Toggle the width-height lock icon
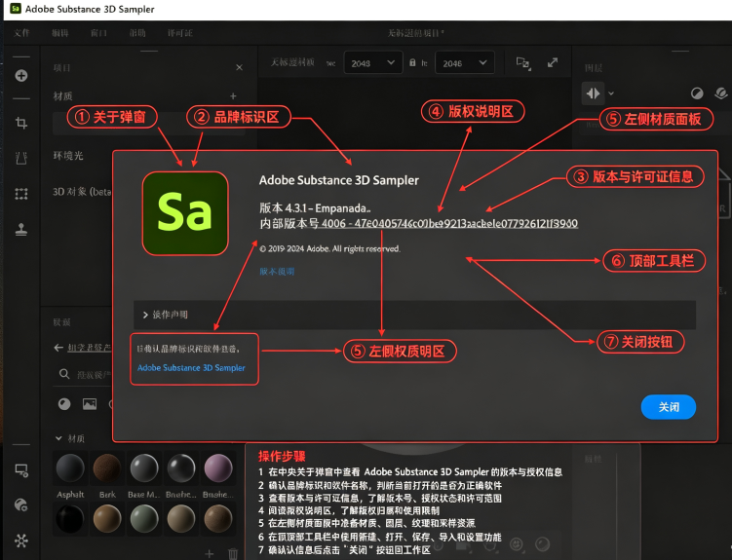The width and height of the screenshot is (732, 560). click(x=412, y=62)
